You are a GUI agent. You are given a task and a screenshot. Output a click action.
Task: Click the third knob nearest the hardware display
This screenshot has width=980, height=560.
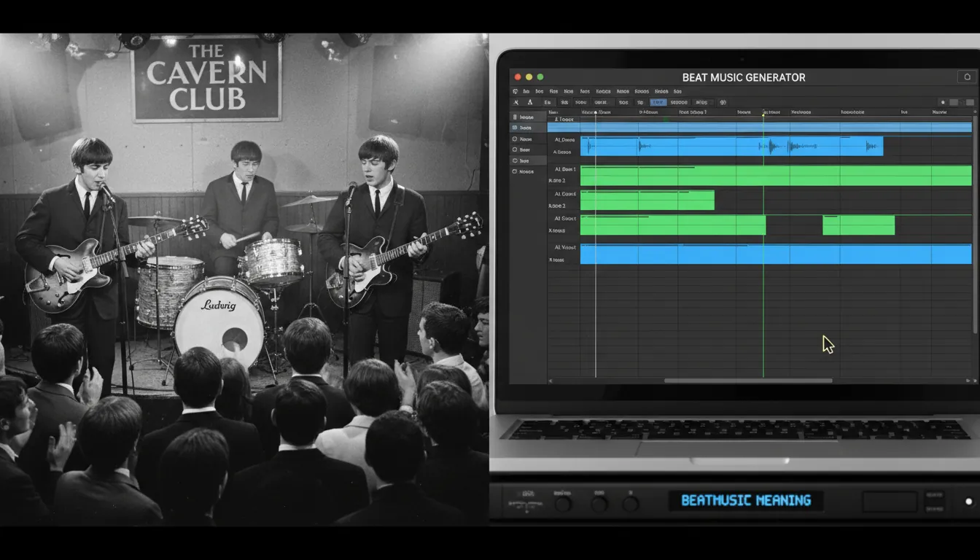(x=631, y=503)
